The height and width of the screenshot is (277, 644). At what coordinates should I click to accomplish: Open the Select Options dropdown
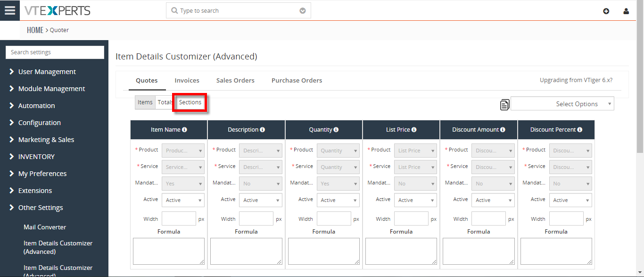click(x=562, y=104)
